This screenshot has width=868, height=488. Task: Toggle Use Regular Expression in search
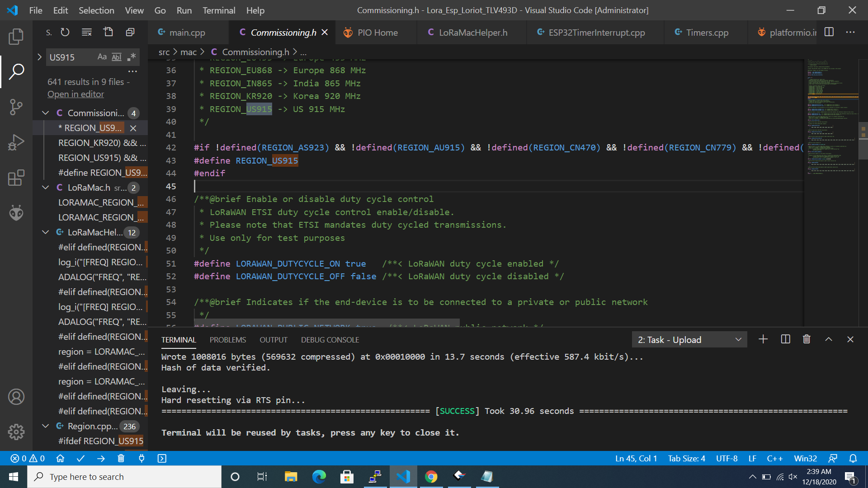pyautogui.click(x=132, y=57)
